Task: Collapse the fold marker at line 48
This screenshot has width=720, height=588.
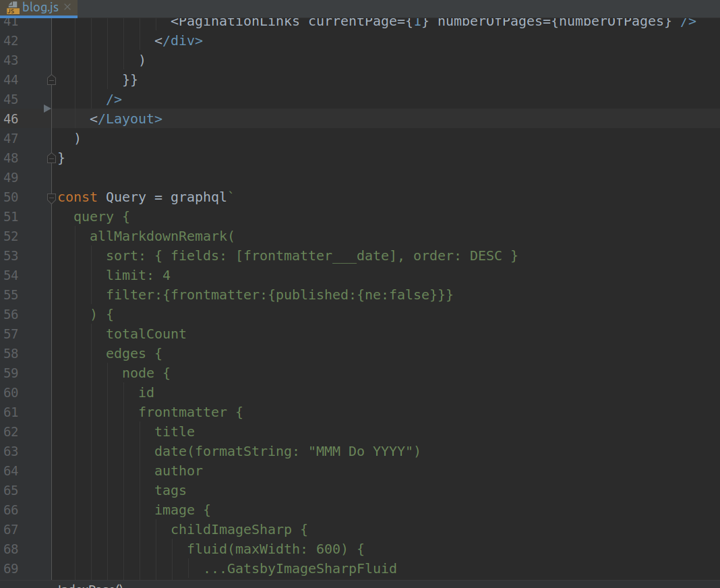Action: (51, 158)
